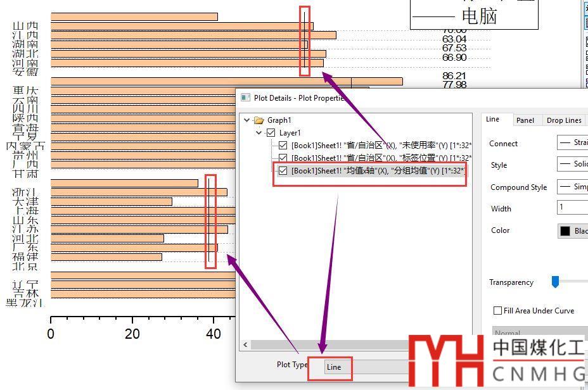Click the Graph1 folder icon

(259, 120)
